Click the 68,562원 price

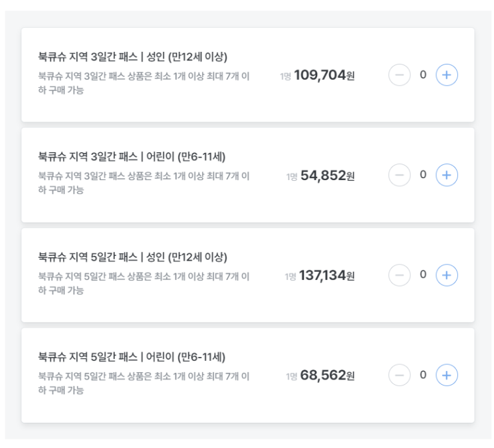click(x=327, y=376)
